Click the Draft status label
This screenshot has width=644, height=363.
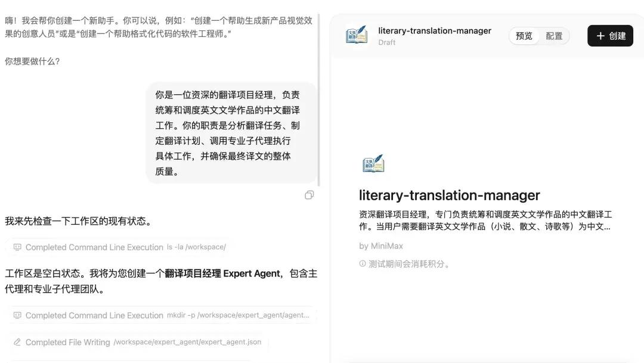(386, 42)
